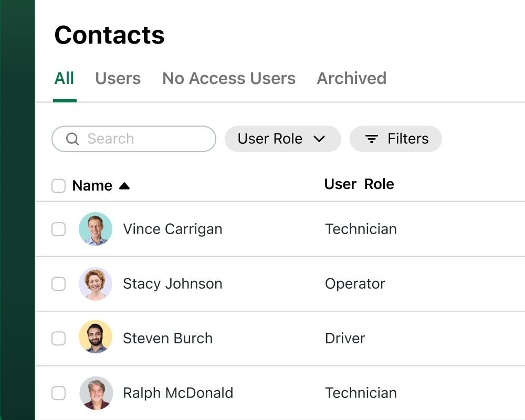Open the Filters button
Screen dimensions: 525x420
[396, 139]
